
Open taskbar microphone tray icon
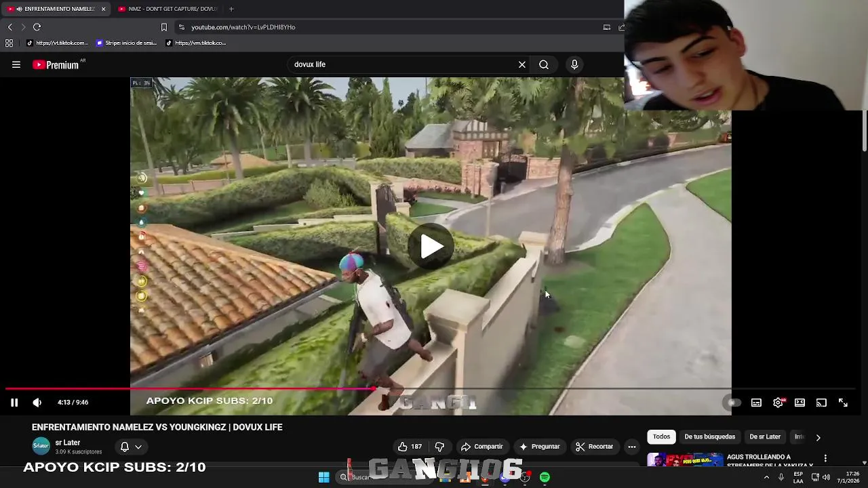point(781,477)
